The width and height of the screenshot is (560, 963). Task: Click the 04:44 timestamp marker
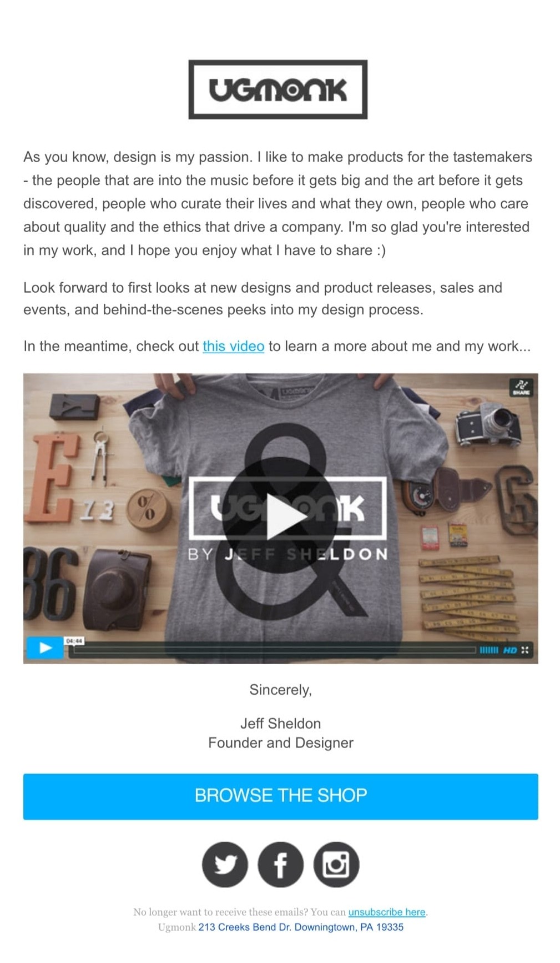(x=74, y=640)
